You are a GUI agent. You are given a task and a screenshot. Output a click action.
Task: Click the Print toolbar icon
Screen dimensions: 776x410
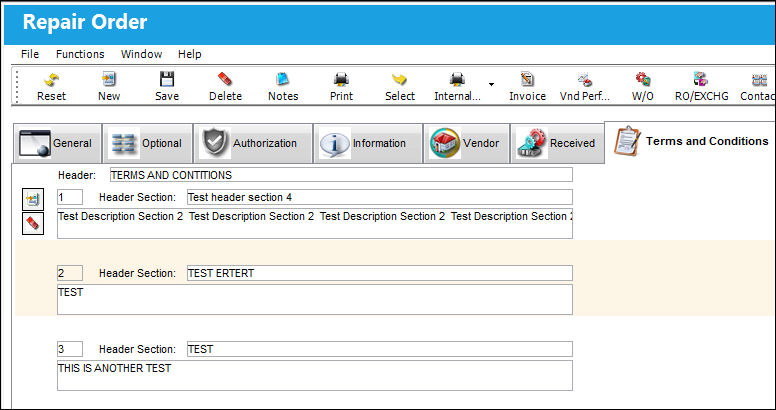point(341,79)
